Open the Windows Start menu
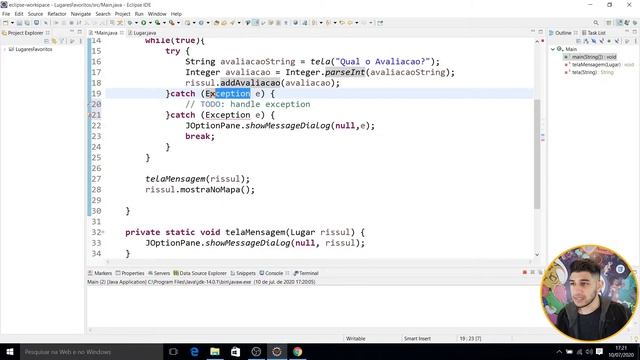 (x=10, y=351)
